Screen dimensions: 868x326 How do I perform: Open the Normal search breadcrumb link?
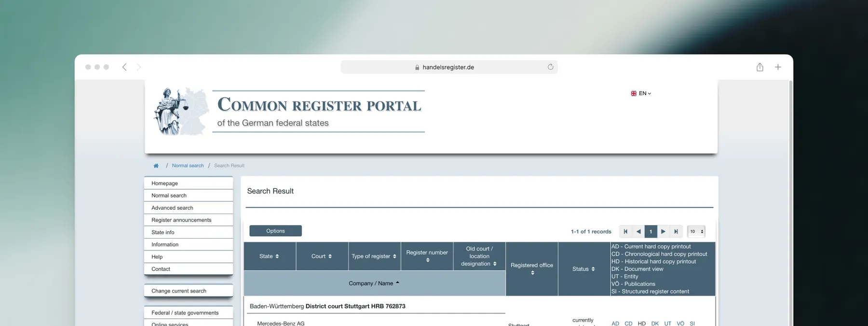188,166
